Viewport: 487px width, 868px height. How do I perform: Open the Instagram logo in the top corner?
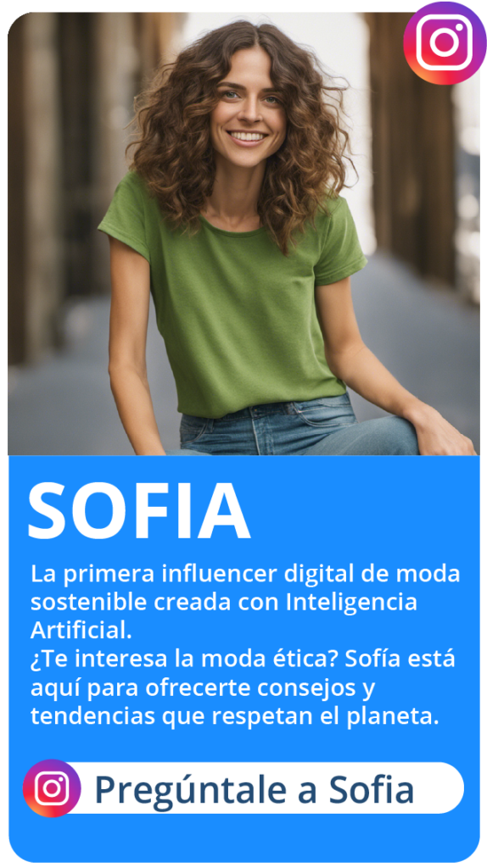click(x=445, y=42)
